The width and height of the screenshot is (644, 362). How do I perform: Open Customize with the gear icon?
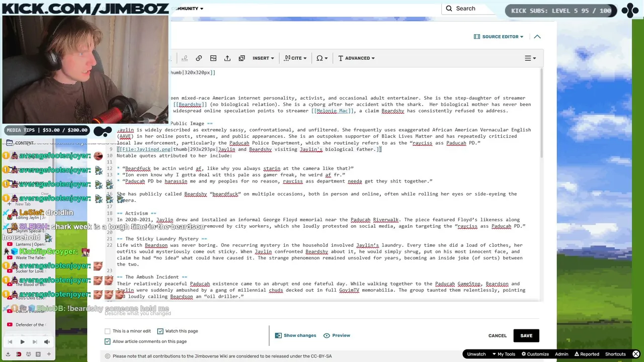[x=535, y=354]
